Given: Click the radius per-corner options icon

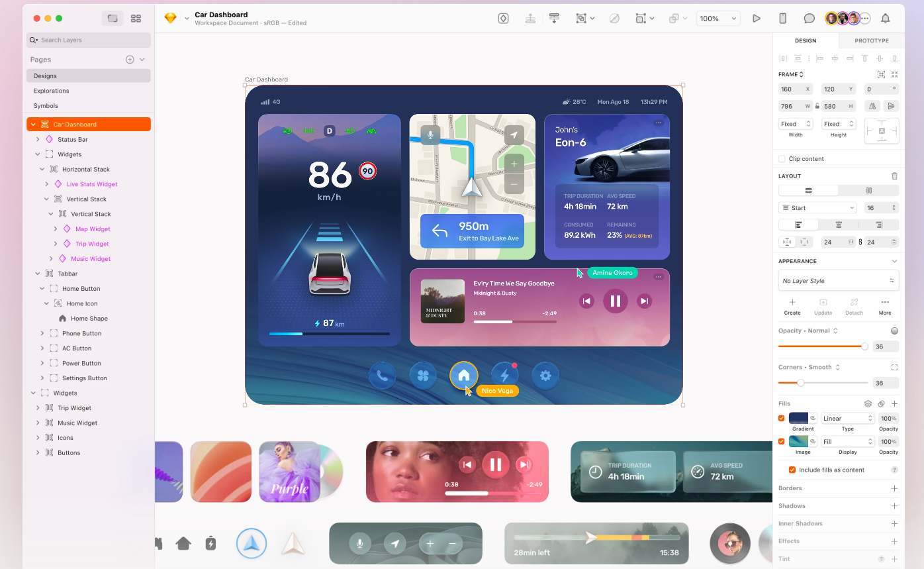Looking at the screenshot, I should tap(894, 367).
